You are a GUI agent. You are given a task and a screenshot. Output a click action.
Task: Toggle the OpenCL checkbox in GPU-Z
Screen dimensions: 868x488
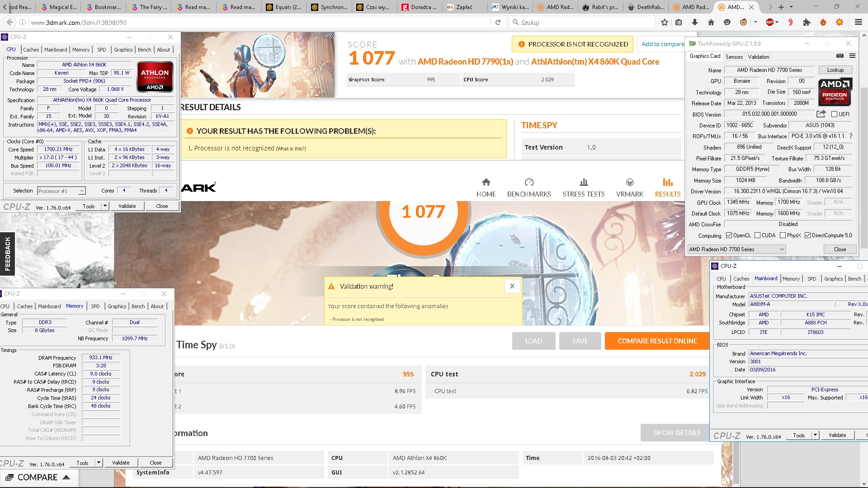pos(729,235)
